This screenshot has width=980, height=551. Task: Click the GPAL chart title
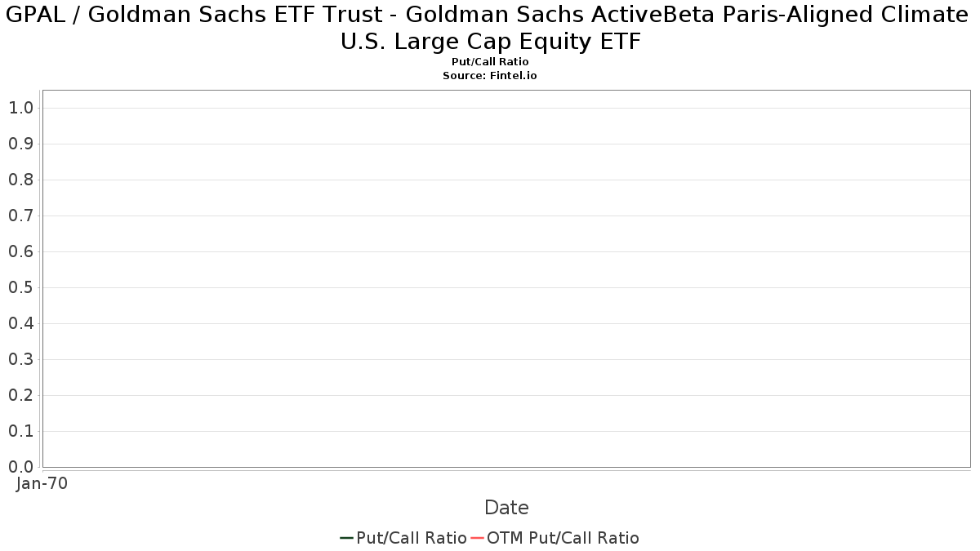pyautogui.click(x=490, y=27)
